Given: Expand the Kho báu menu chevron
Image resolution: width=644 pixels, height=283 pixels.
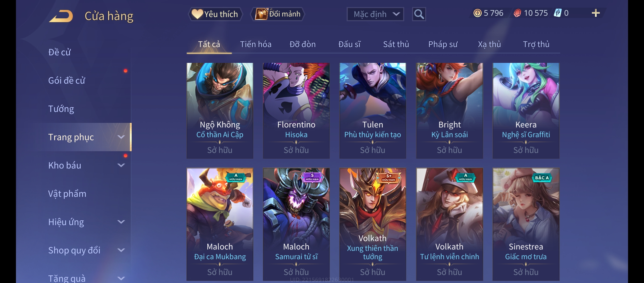Looking at the screenshot, I should point(121,165).
